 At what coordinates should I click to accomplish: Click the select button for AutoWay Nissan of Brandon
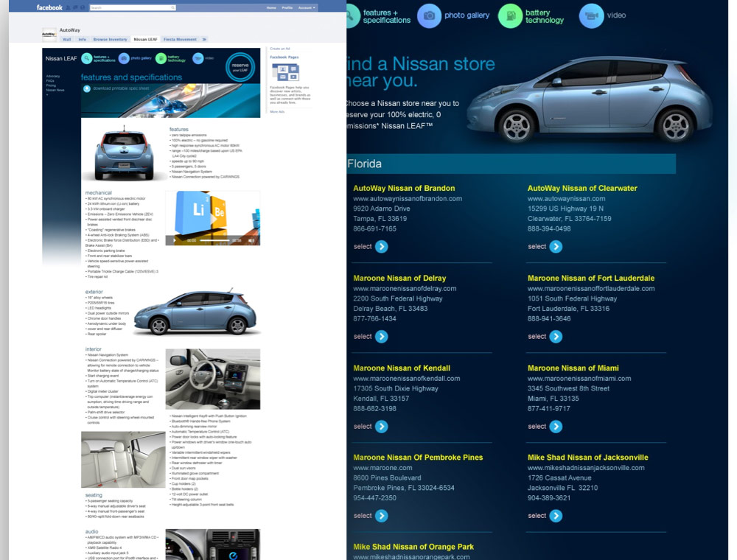(369, 246)
